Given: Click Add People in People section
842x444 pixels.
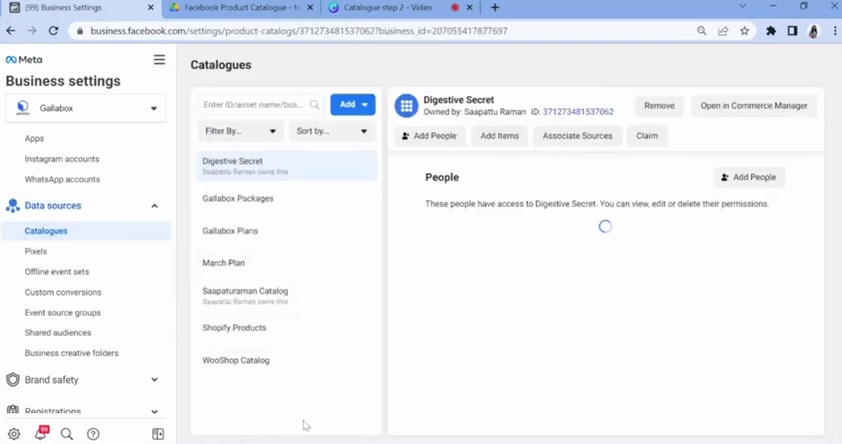Looking at the screenshot, I should [x=749, y=177].
